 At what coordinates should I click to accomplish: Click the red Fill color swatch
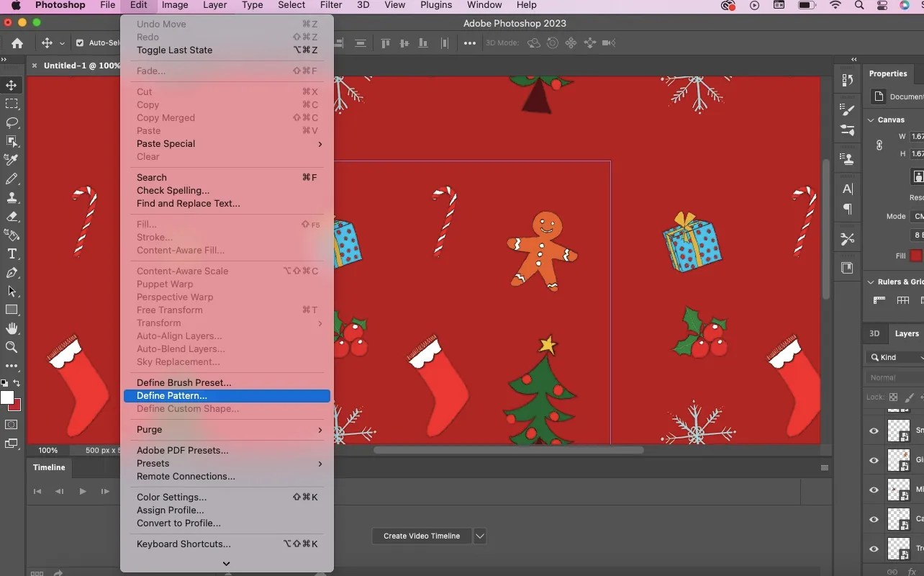(x=915, y=256)
